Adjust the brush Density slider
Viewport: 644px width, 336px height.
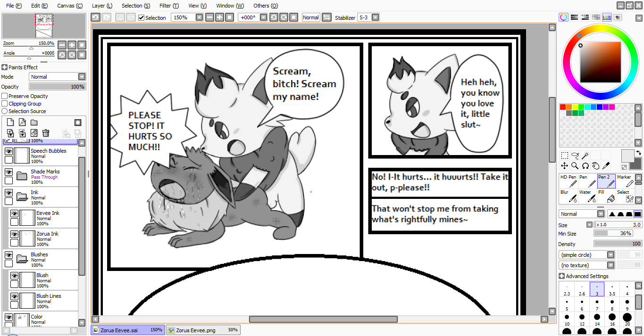tap(618, 244)
